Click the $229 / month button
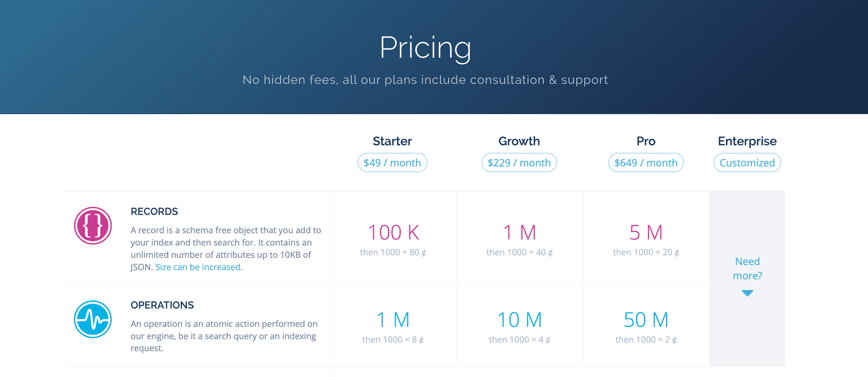The height and width of the screenshot is (377, 868). coord(519,163)
